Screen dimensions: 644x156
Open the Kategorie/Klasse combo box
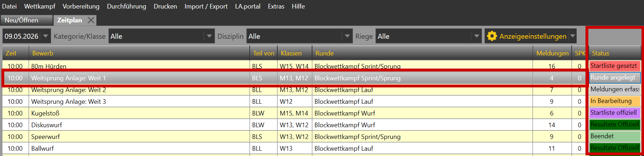pyautogui.click(x=161, y=36)
